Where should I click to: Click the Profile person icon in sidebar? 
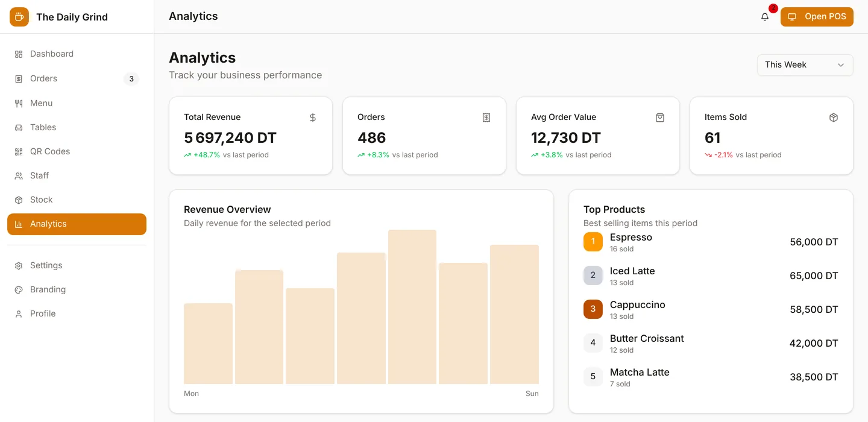point(19,314)
